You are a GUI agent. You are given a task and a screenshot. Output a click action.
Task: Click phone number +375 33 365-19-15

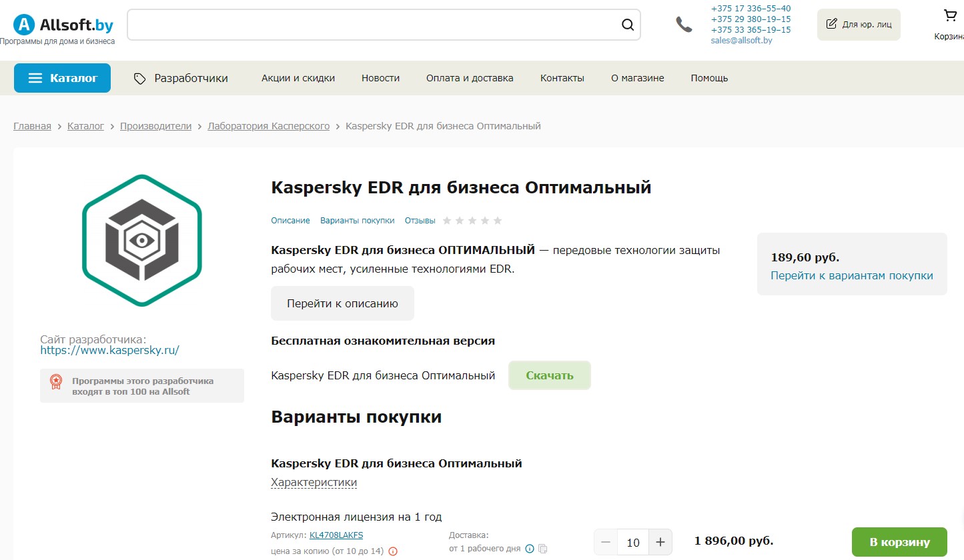(x=751, y=30)
